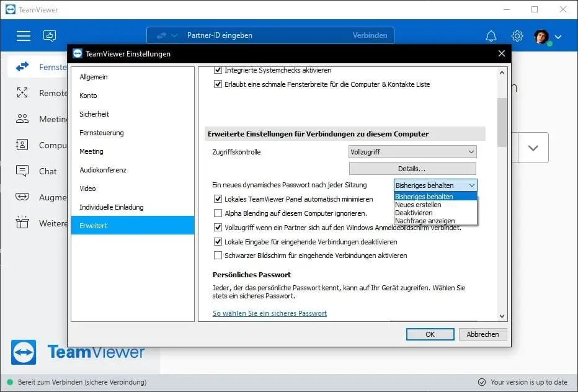
Task: Expand the account menu chevron
Action: 558,37
